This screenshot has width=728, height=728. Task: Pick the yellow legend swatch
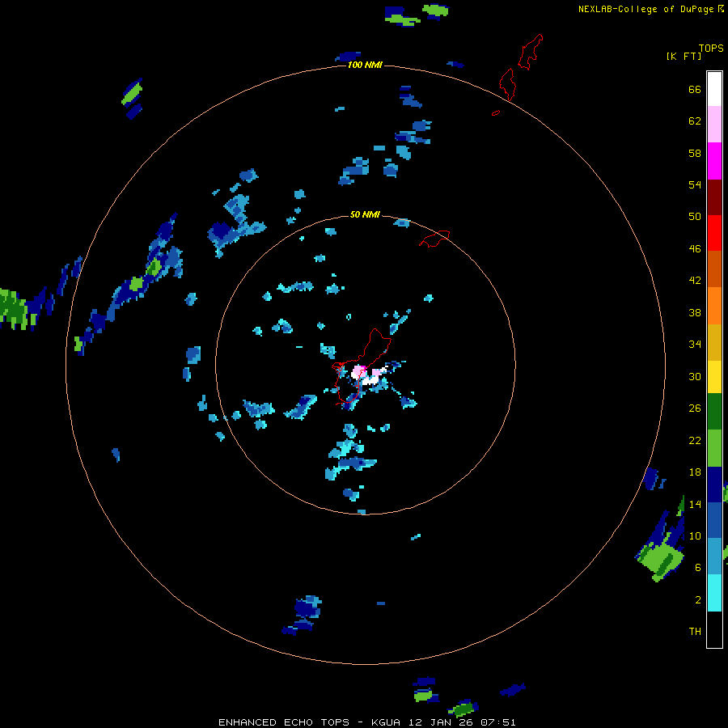click(x=714, y=377)
